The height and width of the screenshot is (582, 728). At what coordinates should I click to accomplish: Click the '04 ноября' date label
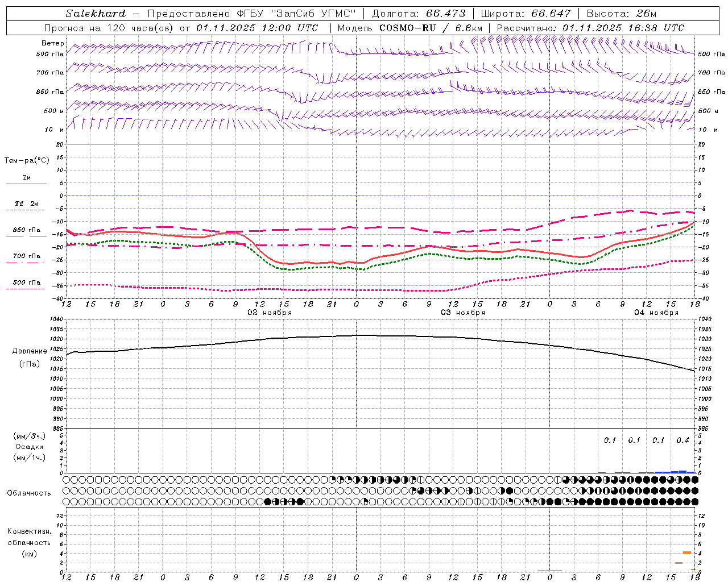pos(656,312)
